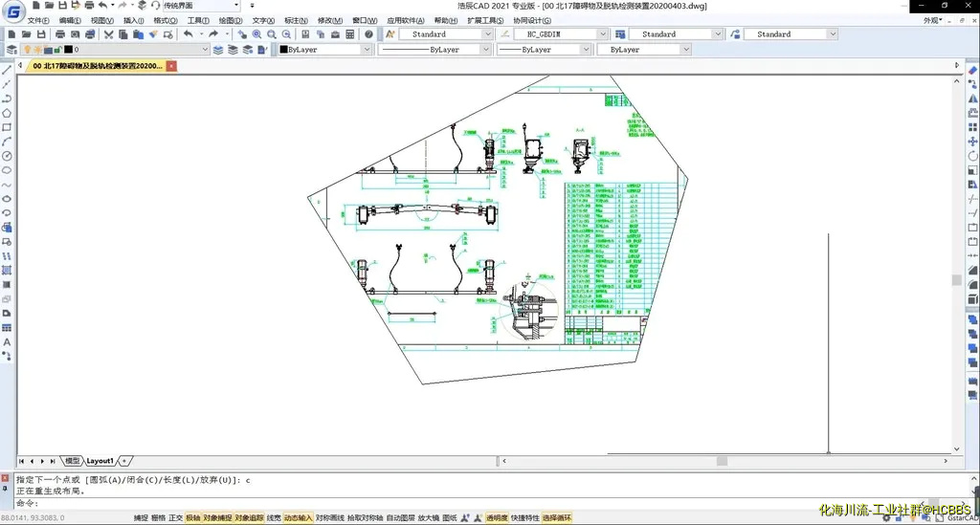Viewport: 980px width, 525px height.
Task: Open the 绘图(D) menu
Action: tap(231, 21)
